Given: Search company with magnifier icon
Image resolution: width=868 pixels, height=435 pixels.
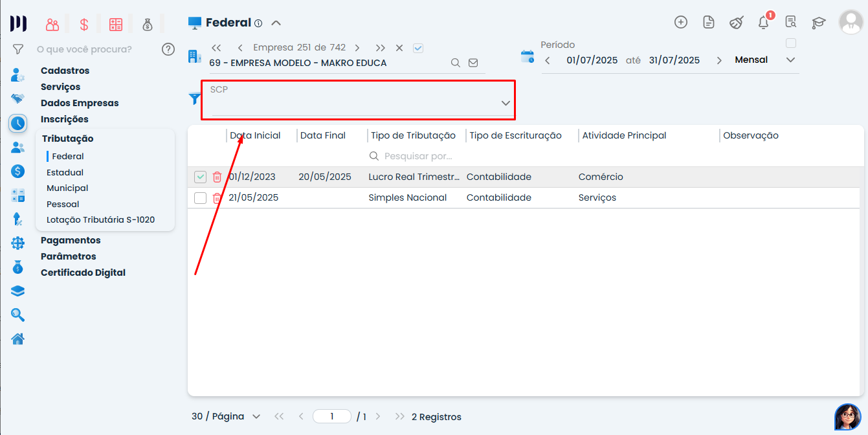Looking at the screenshot, I should click(456, 63).
